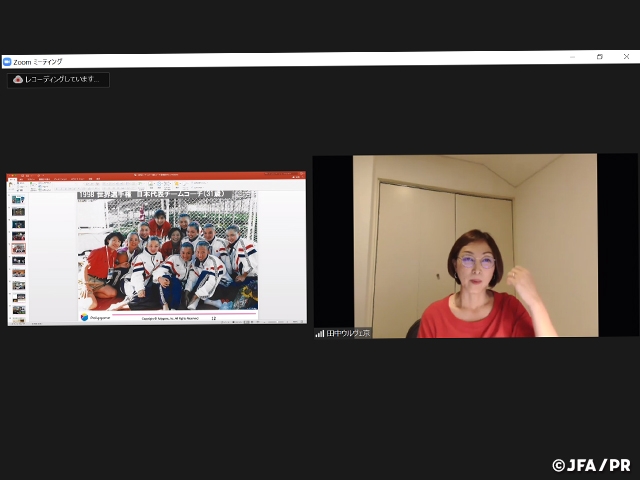Click slide number 12 in slide footer
Image resolution: width=640 pixels, height=480 pixels.
click(213, 318)
